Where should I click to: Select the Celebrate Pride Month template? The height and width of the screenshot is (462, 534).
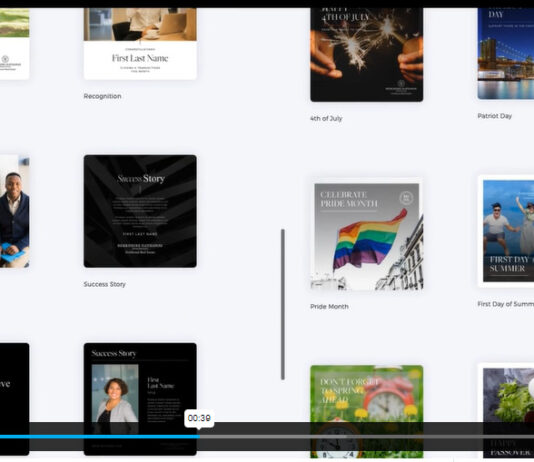pyautogui.click(x=366, y=234)
